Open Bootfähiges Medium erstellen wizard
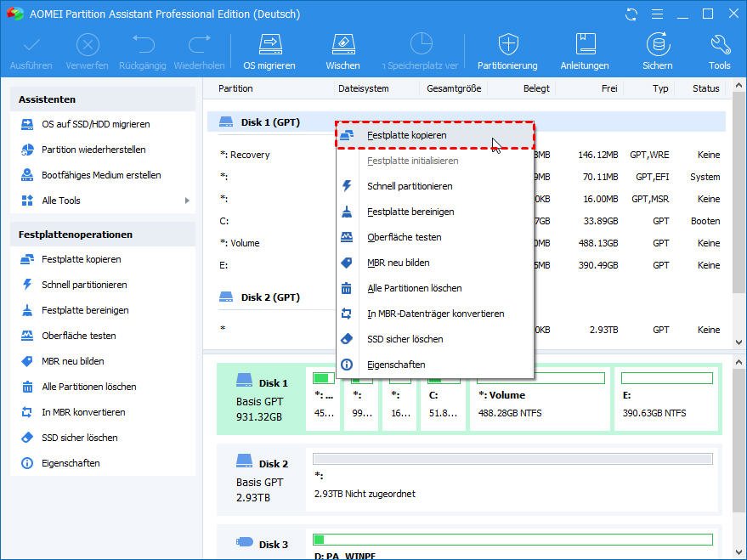The image size is (747, 560). pos(103,175)
